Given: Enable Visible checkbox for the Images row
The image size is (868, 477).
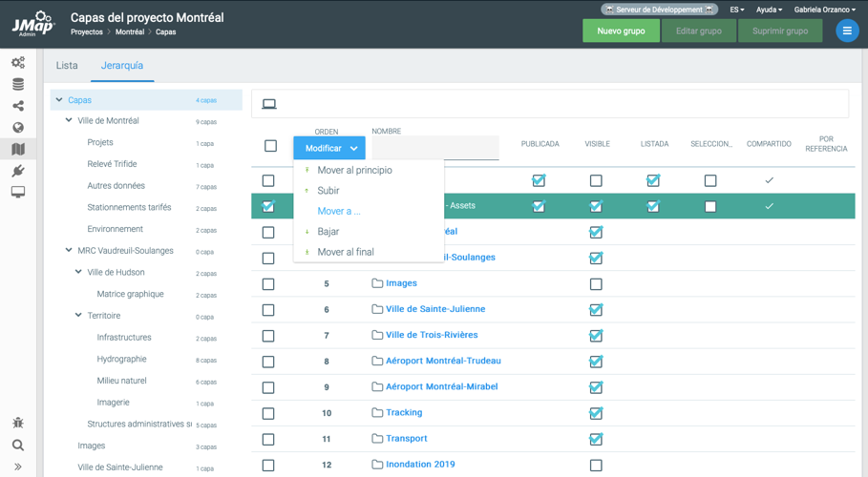Looking at the screenshot, I should pyautogui.click(x=596, y=283).
